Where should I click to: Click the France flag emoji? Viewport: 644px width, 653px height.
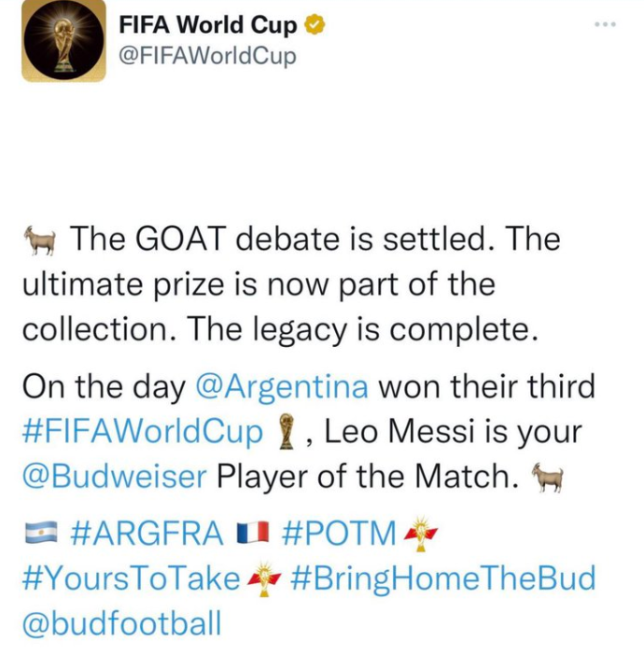pos(252,534)
